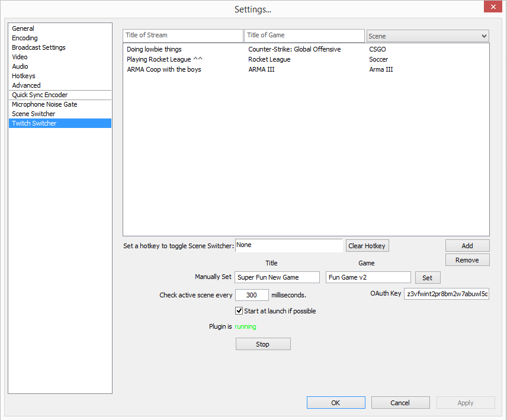Go to Microphone Noise Gate settings
The width and height of the screenshot is (507, 420).
[44, 104]
